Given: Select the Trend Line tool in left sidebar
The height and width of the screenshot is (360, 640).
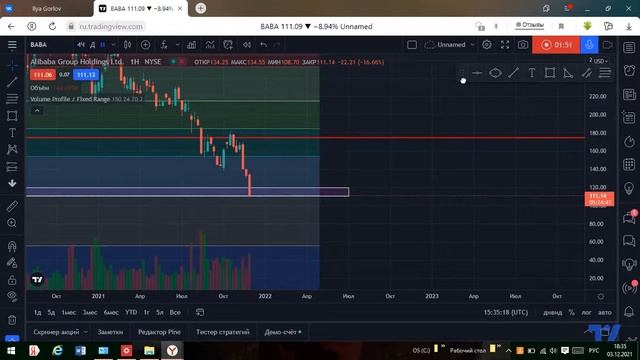Looking at the screenshot, I should pyautogui.click(x=12, y=82).
